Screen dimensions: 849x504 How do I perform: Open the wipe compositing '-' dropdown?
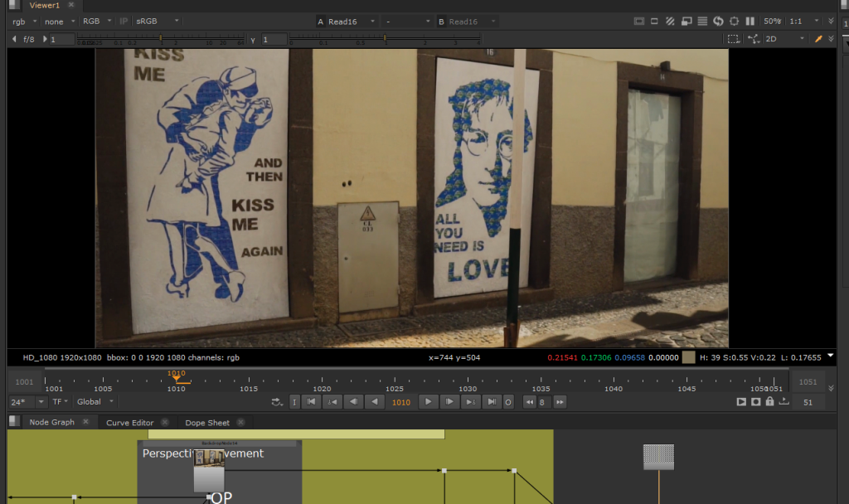point(407,22)
